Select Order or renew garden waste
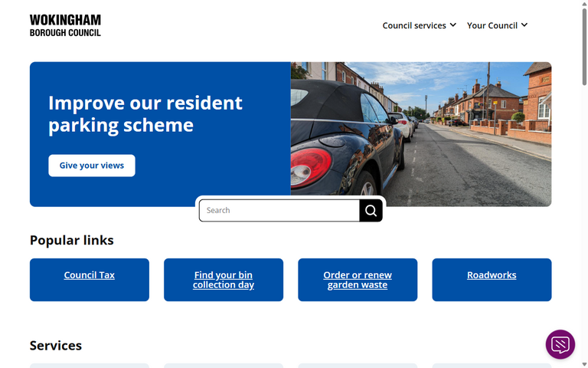The width and height of the screenshot is (588, 368). click(358, 280)
